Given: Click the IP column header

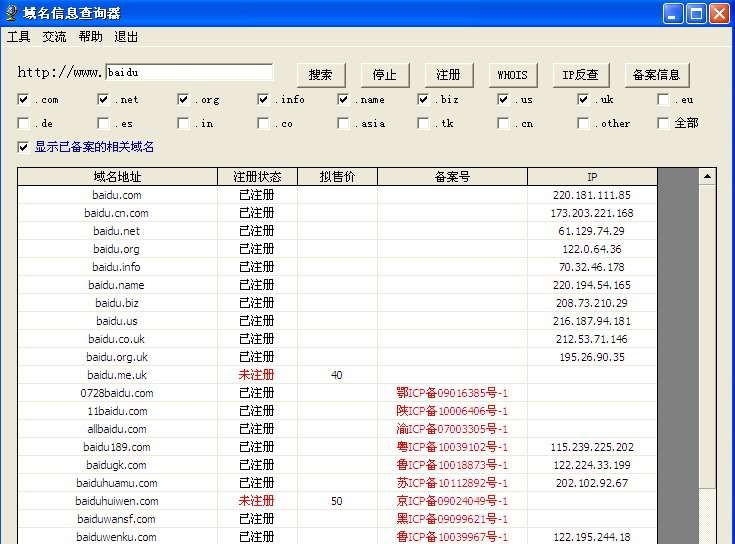Looking at the screenshot, I should coord(592,177).
